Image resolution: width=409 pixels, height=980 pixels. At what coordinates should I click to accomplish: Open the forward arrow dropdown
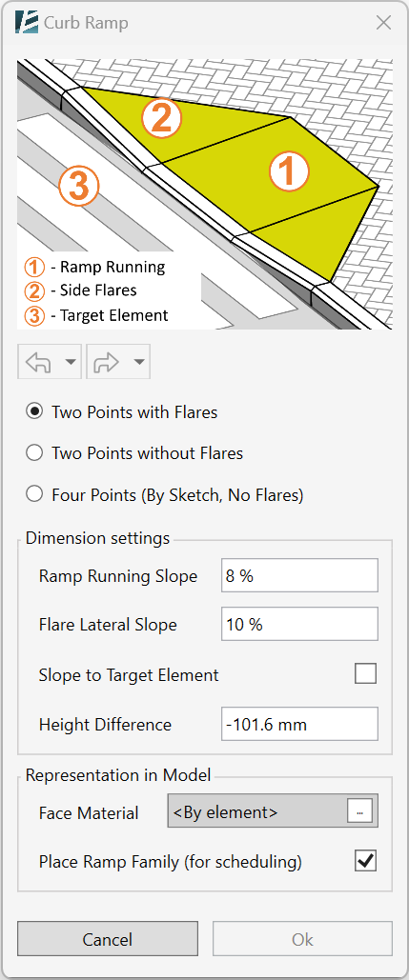139,363
